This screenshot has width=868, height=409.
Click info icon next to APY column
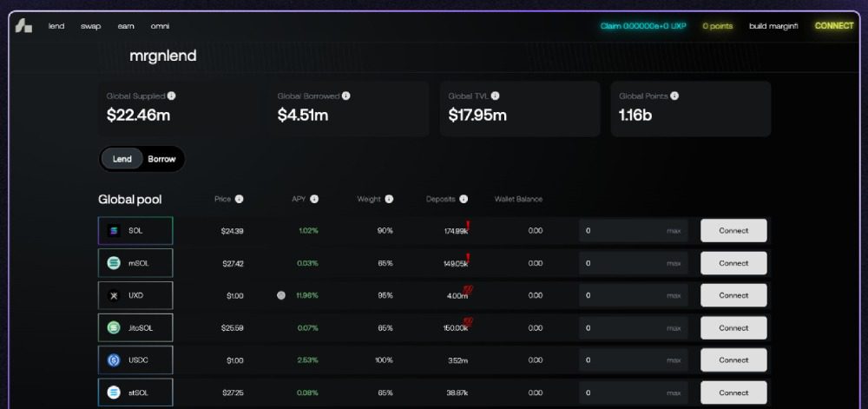tap(314, 199)
